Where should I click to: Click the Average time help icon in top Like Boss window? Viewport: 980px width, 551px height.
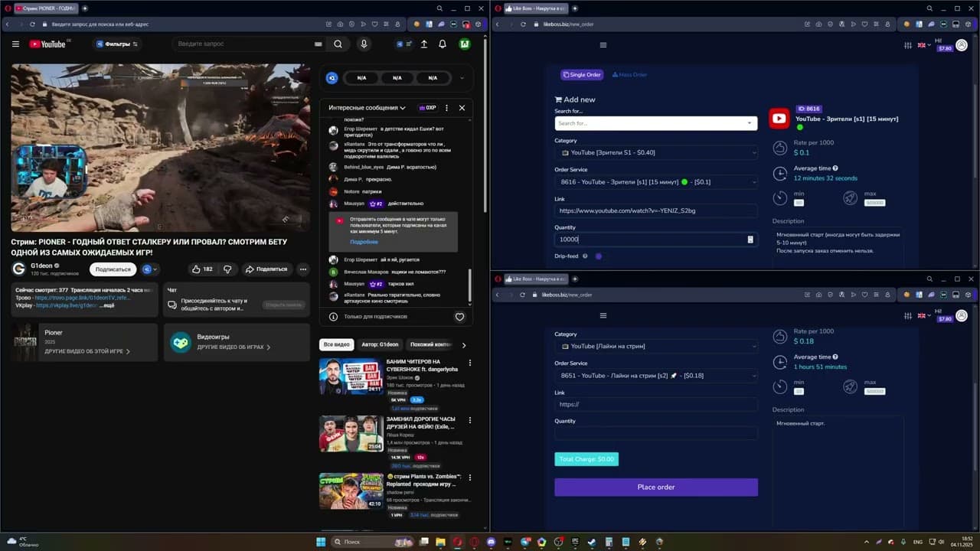(x=835, y=168)
